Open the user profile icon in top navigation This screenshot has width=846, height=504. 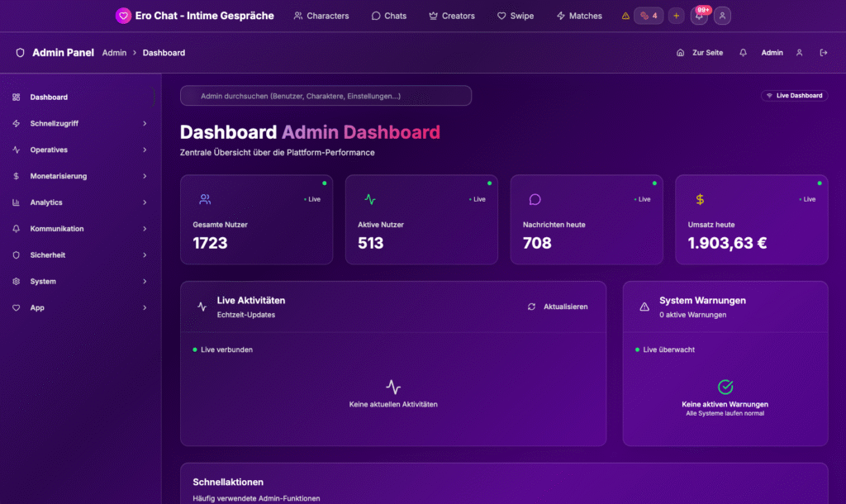(722, 16)
